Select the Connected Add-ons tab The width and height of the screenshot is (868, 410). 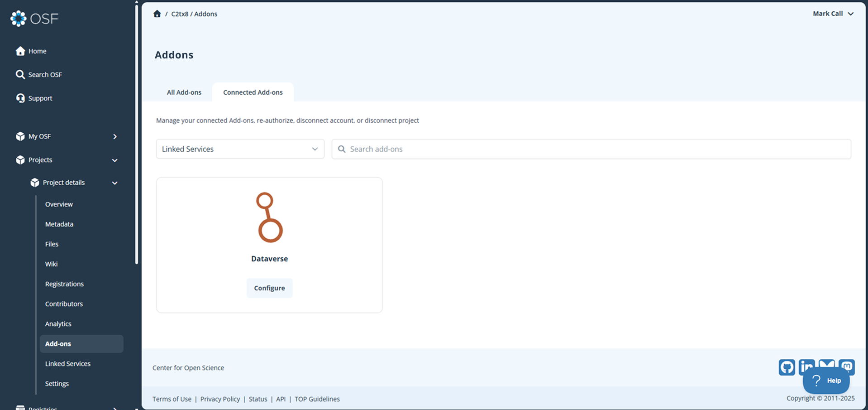(x=253, y=92)
